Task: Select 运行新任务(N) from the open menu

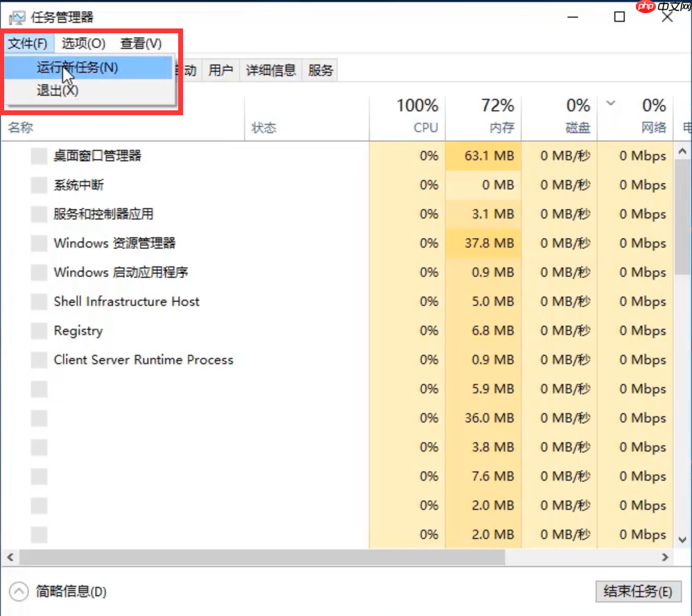Action: tap(90, 67)
